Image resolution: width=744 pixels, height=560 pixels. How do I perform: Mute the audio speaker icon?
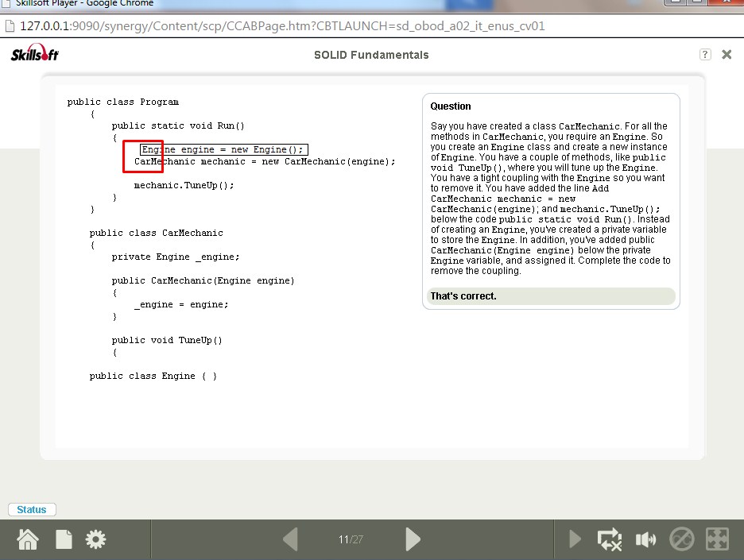click(645, 539)
